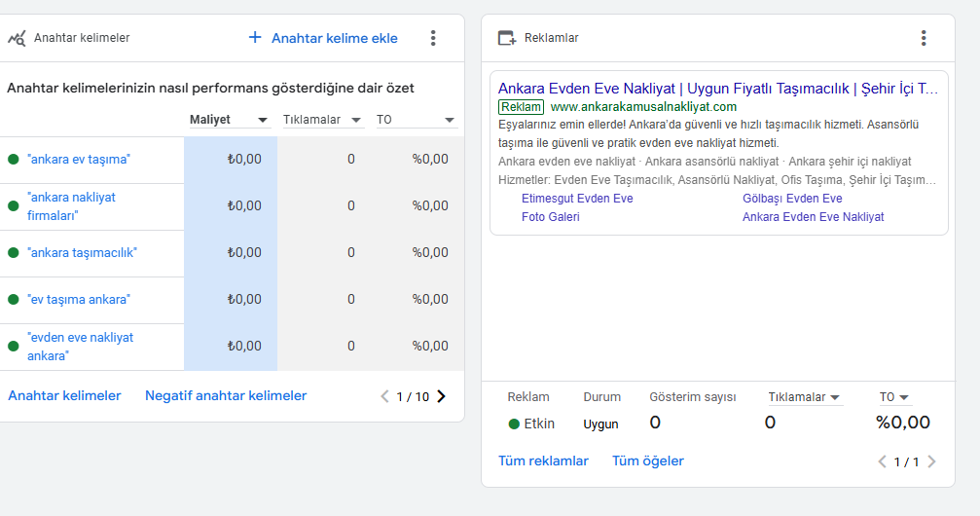Click previous ad arrow beside 1 / 1
Screen dimensions: 980x516
tap(882, 461)
